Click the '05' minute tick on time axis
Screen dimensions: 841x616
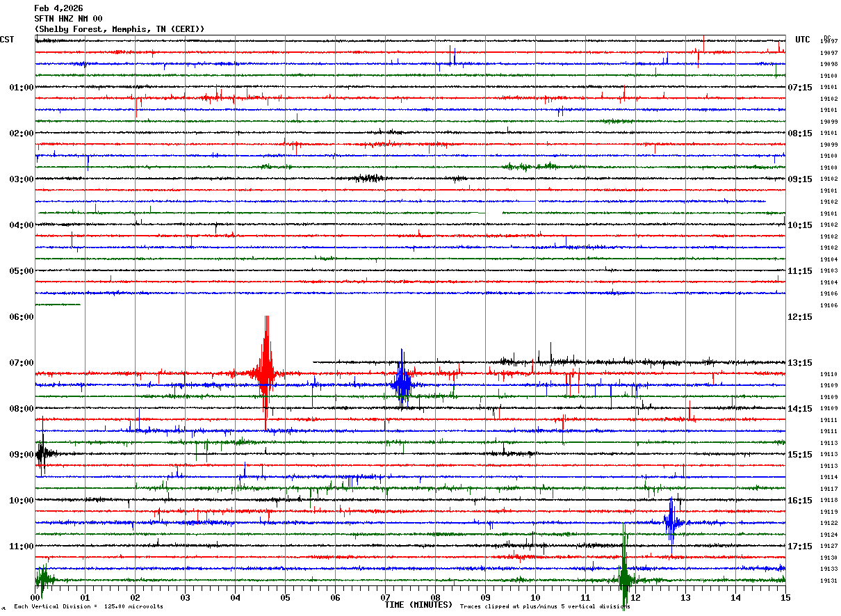[x=285, y=597]
